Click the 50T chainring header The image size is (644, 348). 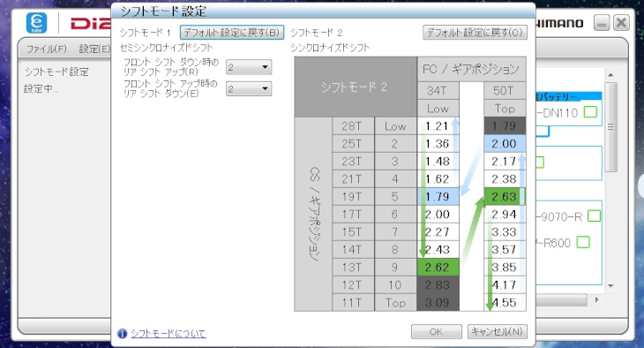(x=505, y=90)
